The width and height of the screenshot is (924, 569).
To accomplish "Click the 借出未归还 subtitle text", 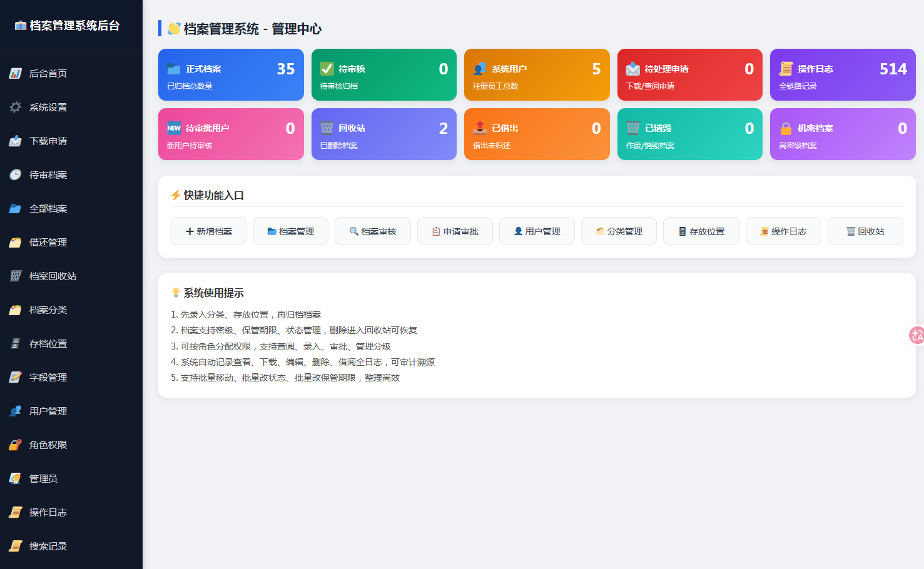I will pos(492,146).
